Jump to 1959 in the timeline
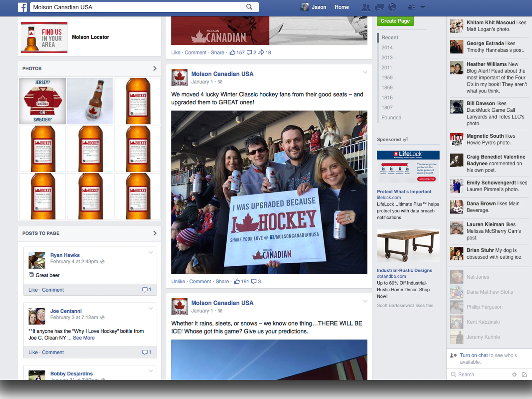The height and width of the screenshot is (399, 532). tap(387, 77)
